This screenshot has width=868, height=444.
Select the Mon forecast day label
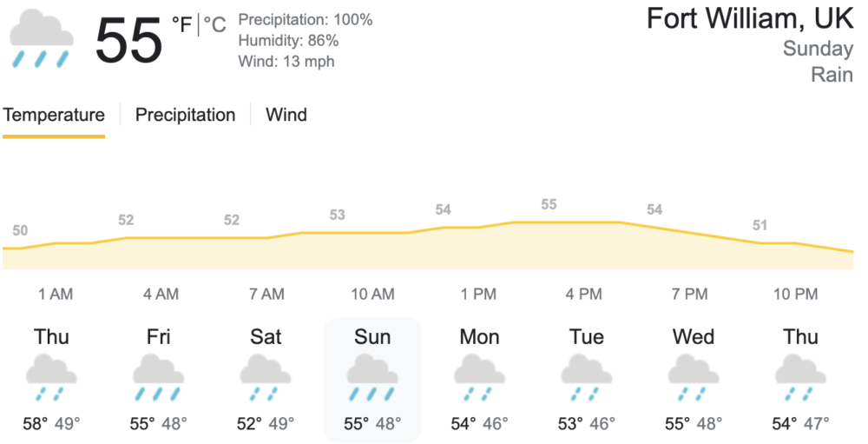click(479, 337)
